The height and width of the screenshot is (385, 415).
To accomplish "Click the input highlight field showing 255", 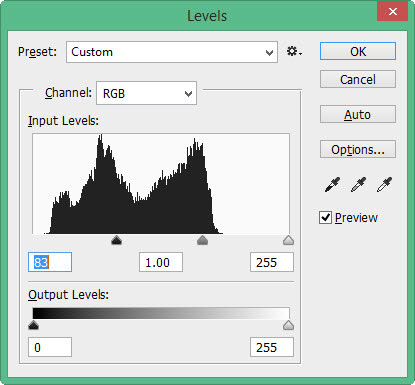I will pos(272,262).
